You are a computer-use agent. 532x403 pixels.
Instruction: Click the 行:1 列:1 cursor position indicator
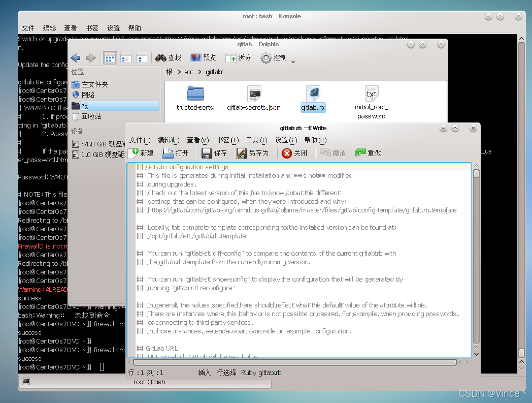(x=146, y=373)
